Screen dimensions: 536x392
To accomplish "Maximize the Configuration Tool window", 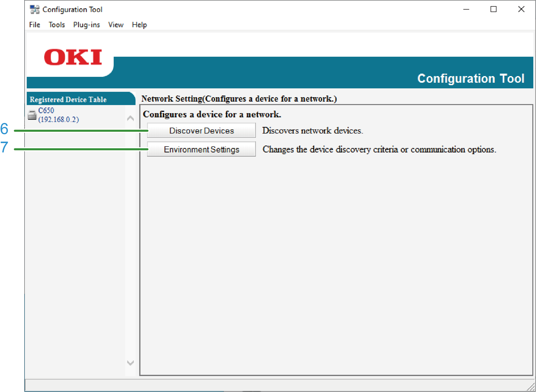I will (x=493, y=9).
